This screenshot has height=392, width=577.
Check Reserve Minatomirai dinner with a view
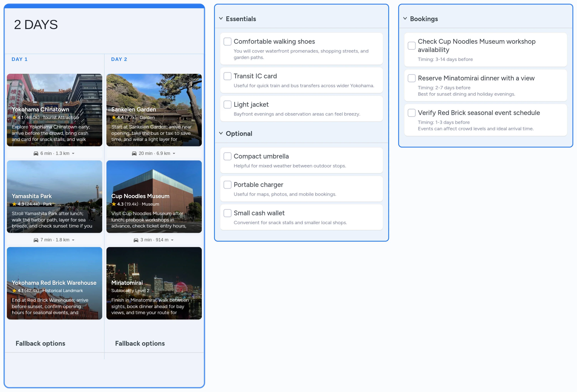pyautogui.click(x=411, y=78)
